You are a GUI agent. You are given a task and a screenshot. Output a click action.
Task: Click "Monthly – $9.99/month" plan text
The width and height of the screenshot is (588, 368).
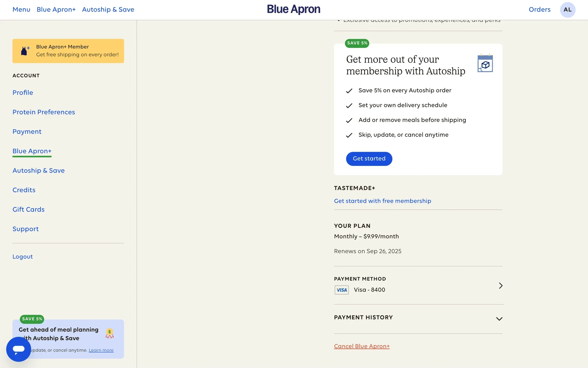point(366,236)
